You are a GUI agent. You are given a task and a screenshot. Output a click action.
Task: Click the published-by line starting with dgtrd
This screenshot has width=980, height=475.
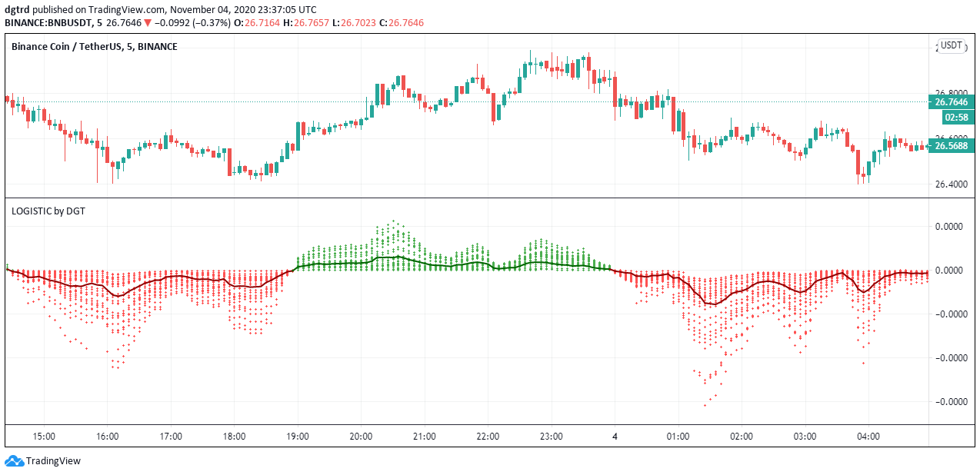point(160,9)
